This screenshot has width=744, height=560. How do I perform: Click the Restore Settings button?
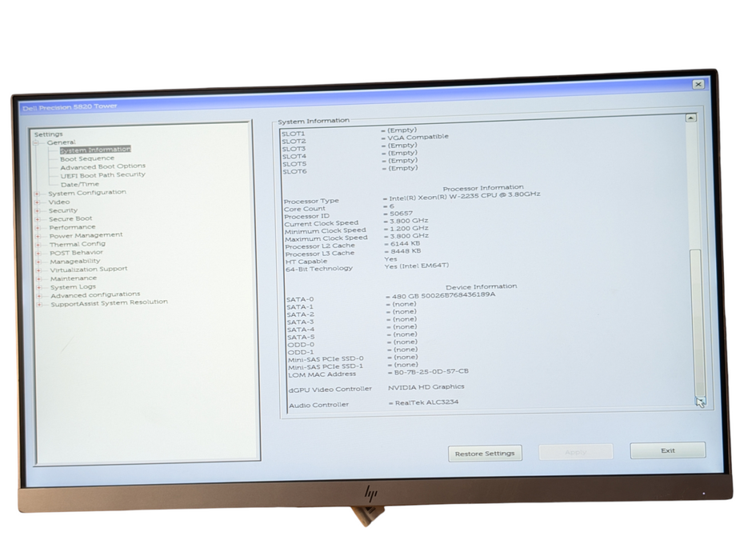point(485,454)
